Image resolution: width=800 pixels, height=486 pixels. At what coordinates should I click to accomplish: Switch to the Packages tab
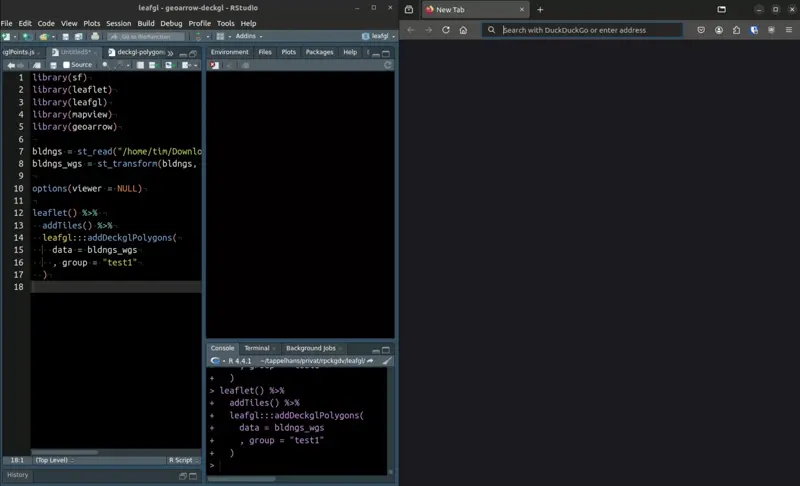pyautogui.click(x=319, y=52)
